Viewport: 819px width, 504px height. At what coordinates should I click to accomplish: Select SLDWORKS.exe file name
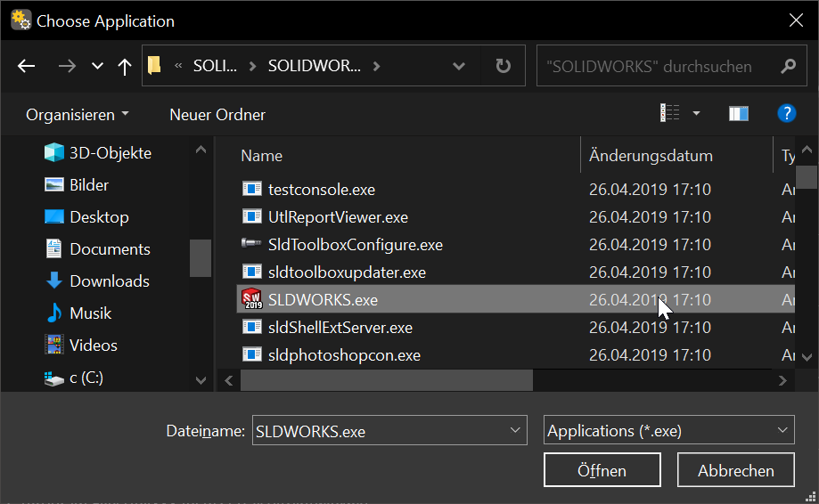click(x=323, y=300)
